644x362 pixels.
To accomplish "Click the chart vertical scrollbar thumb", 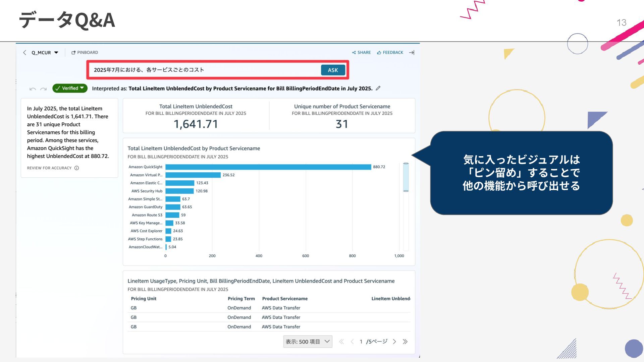I will click(406, 177).
